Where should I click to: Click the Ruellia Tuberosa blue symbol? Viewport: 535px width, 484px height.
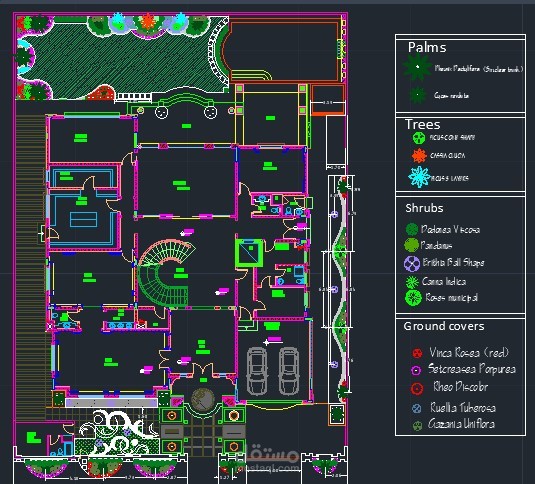417,408
